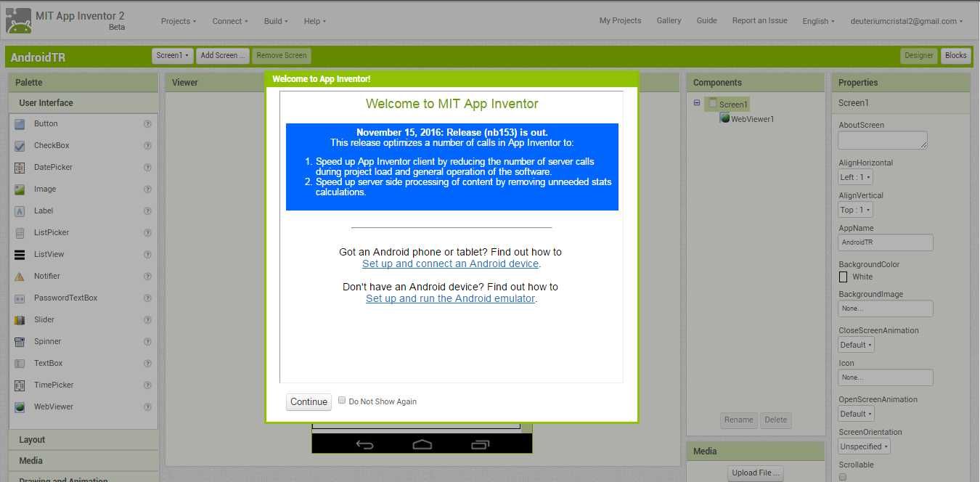Open the Projects dropdown menu
This screenshot has width=980, height=482.
(x=179, y=21)
